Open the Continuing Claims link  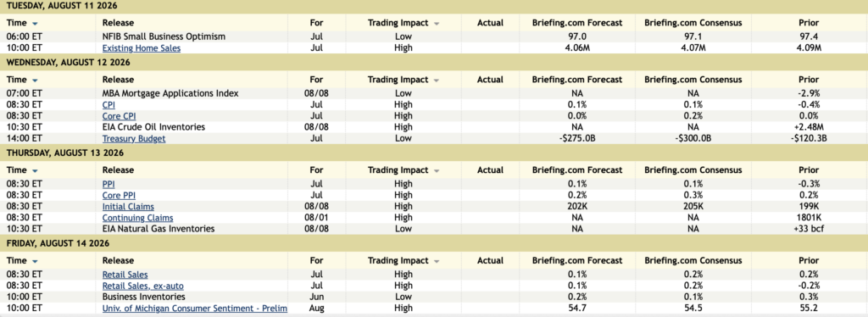coord(137,218)
